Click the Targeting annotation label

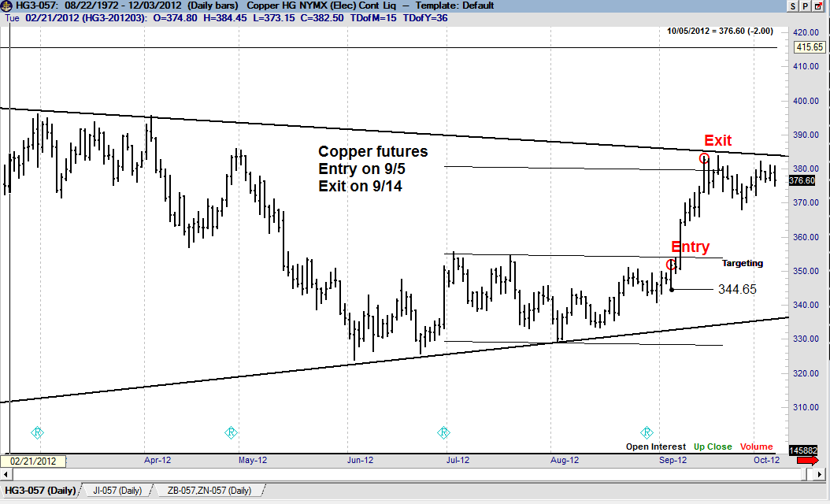743,263
